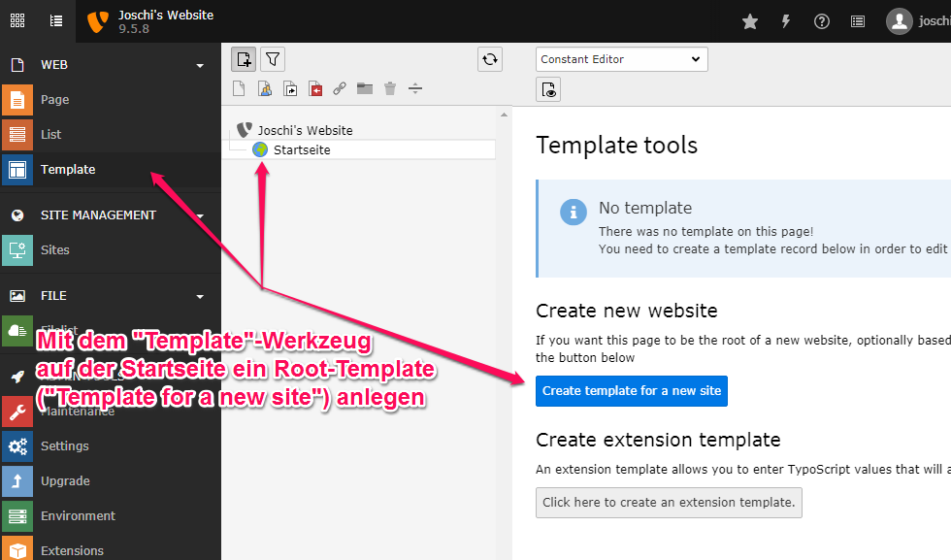This screenshot has height=560, width=951.
Task: Open the filter pages icon
Action: (273, 59)
